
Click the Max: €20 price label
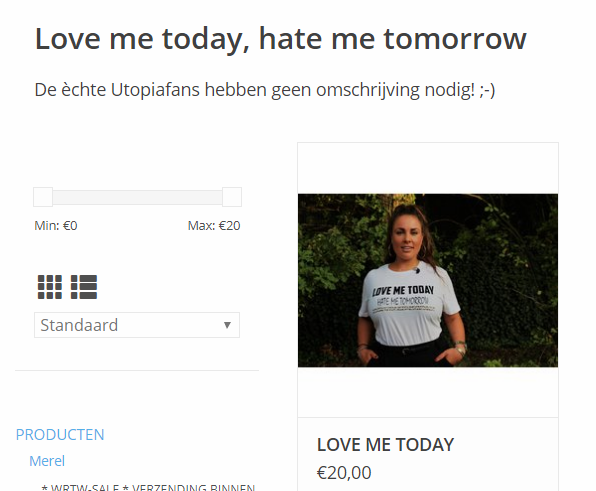click(214, 226)
